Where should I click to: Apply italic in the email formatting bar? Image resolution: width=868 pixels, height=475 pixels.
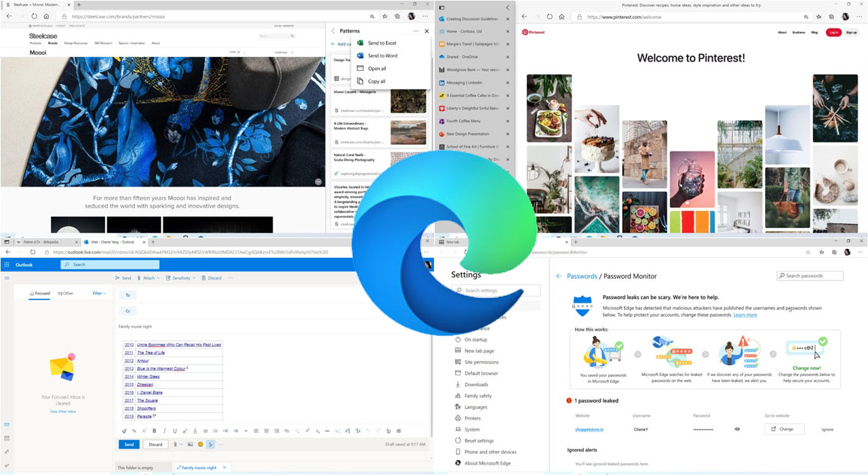164,430
